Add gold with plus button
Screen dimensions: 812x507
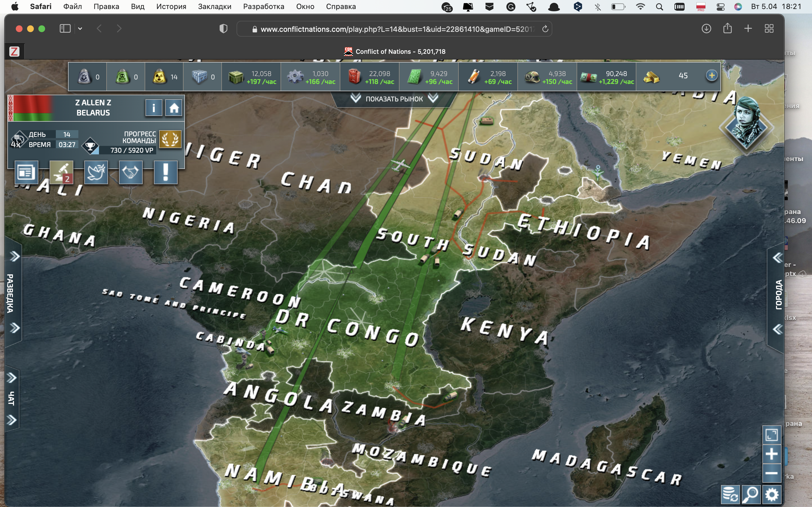[x=711, y=75]
